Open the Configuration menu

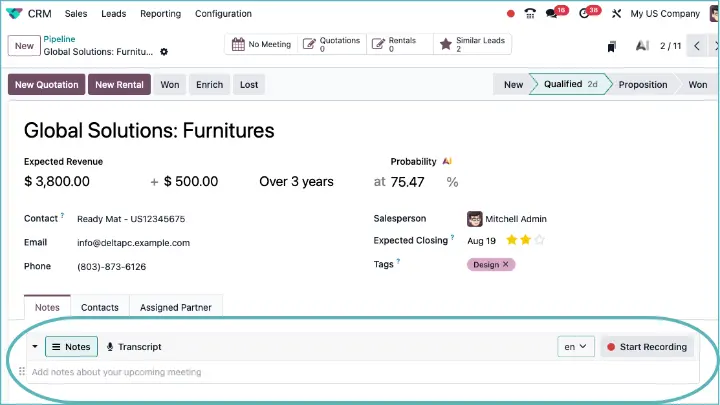click(223, 14)
